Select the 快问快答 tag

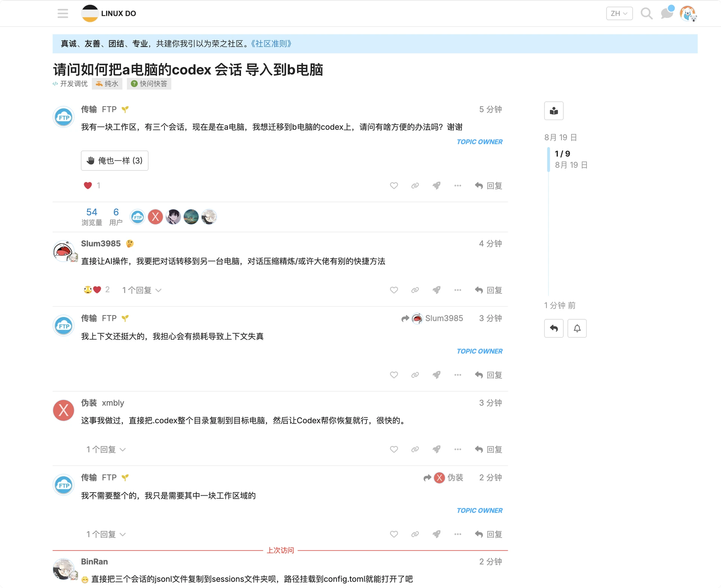(149, 84)
